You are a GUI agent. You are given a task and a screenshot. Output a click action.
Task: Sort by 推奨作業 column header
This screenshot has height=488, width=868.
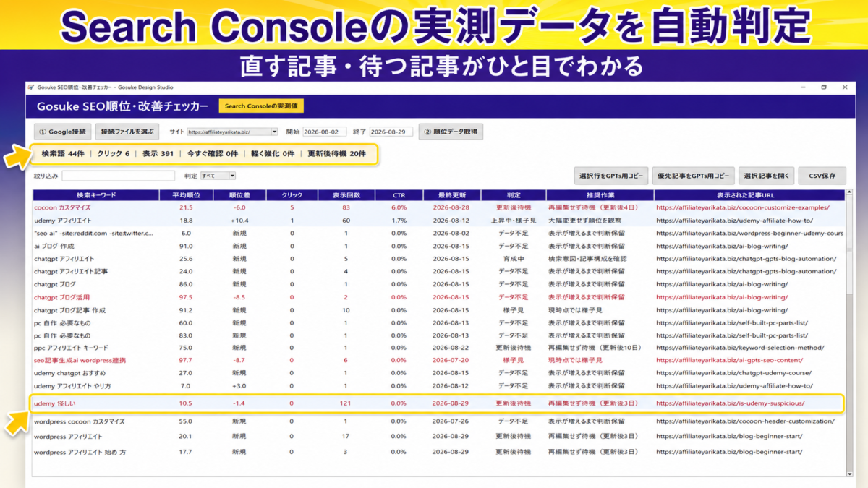pos(600,195)
